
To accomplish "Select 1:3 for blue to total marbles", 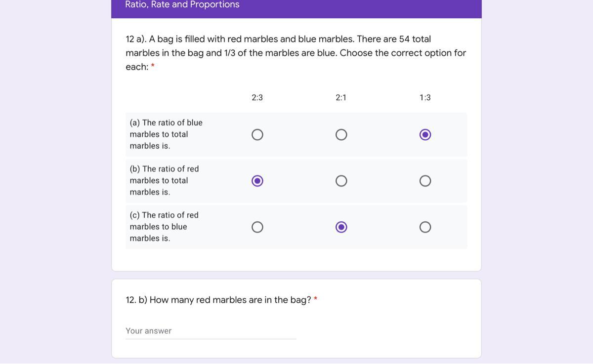I will 425,135.
